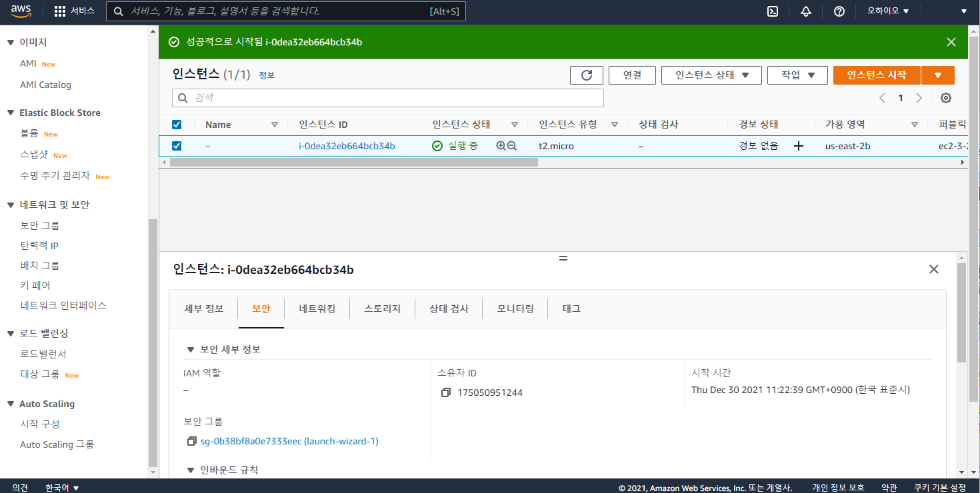This screenshot has height=493, width=980.
Task: Open the AWS home logo
Action: pos(21,11)
